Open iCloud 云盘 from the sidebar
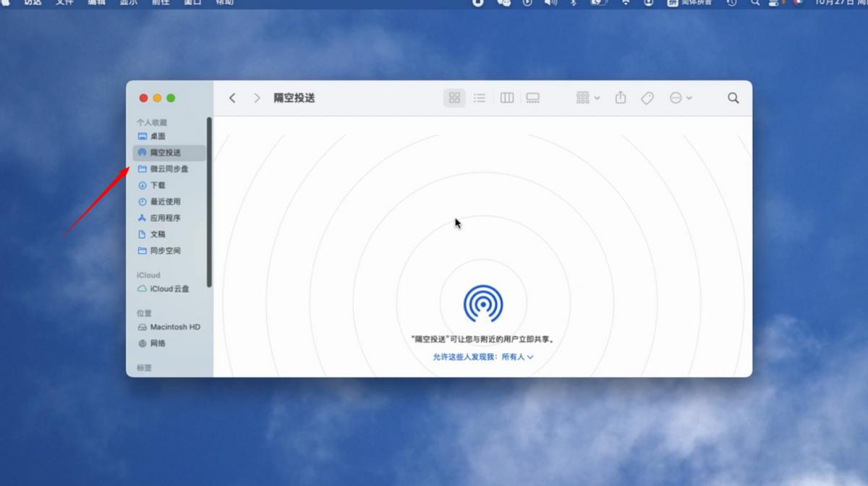 (x=167, y=289)
